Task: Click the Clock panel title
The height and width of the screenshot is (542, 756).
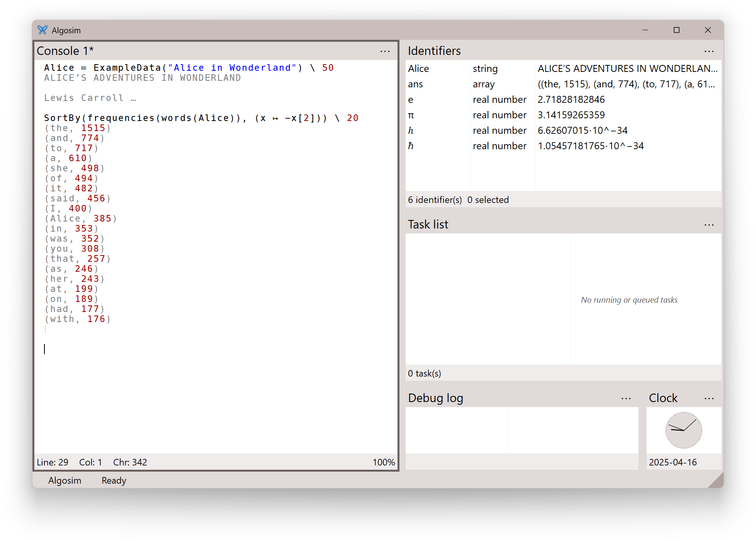Action: pyautogui.click(x=663, y=398)
